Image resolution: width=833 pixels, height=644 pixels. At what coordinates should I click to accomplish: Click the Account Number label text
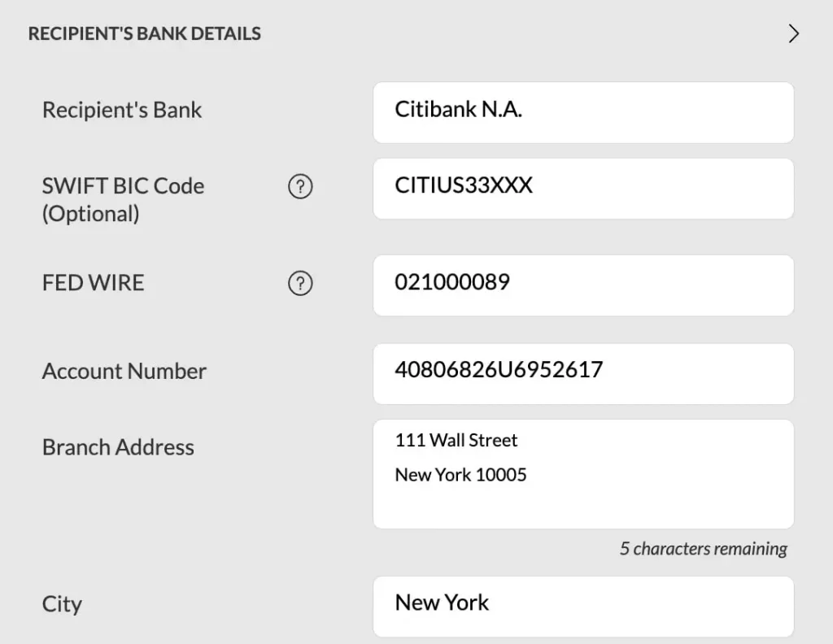click(124, 371)
